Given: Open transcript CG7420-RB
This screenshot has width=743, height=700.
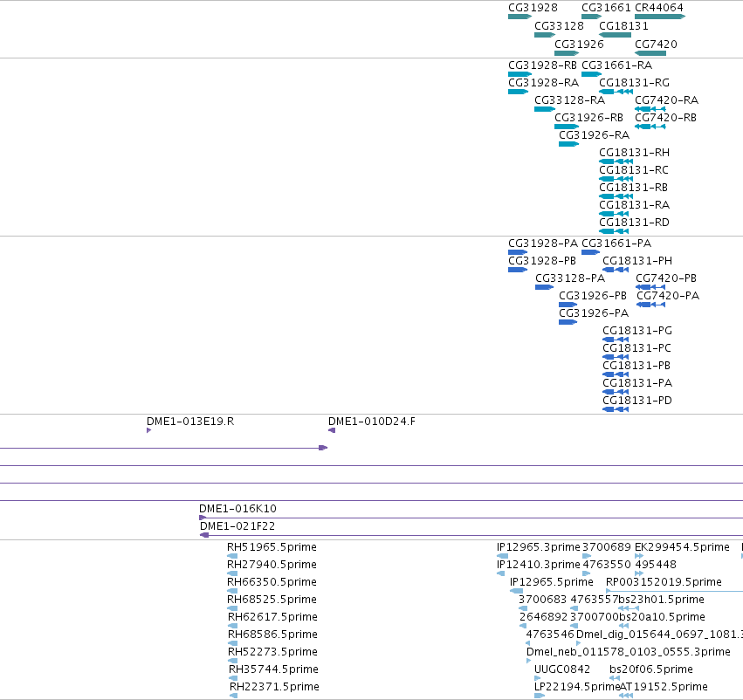Looking at the screenshot, I should 666,118.
